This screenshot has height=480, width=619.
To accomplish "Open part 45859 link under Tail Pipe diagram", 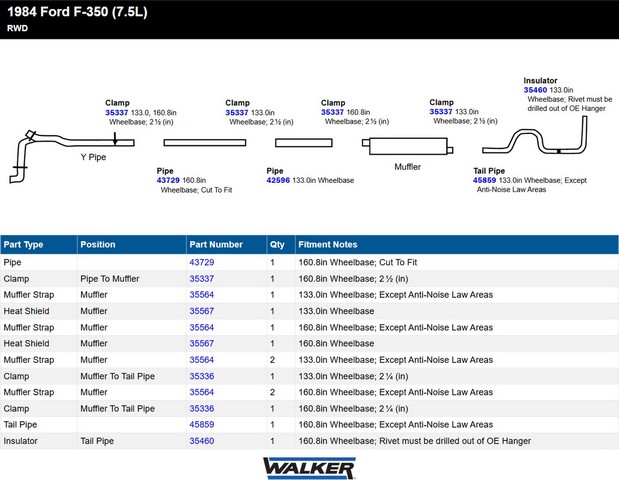I will click(484, 180).
